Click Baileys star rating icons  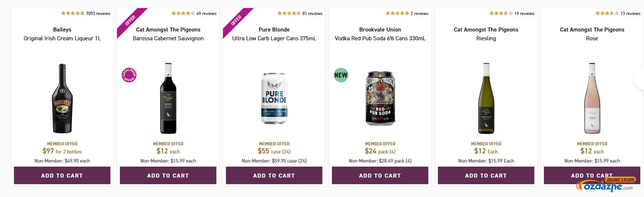[73, 14]
